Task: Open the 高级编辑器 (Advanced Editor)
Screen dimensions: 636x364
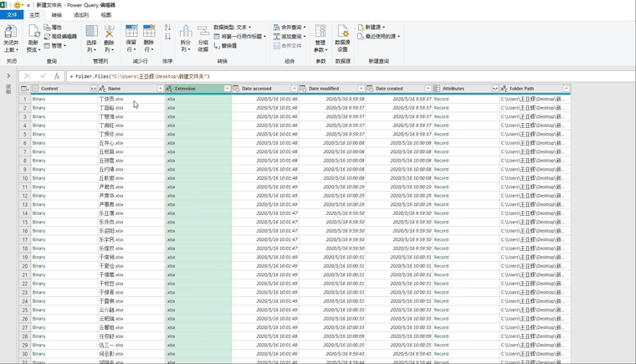Action: click(x=60, y=37)
